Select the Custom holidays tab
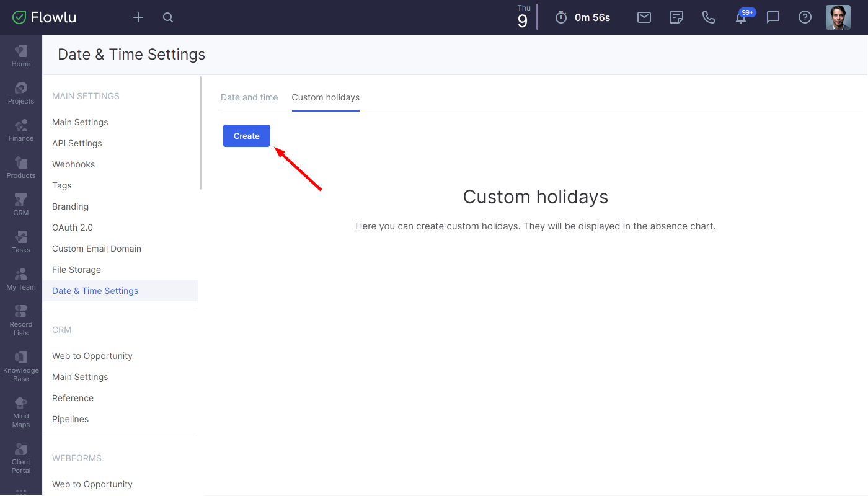The width and height of the screenshot is (868, 496). (325, 97)
